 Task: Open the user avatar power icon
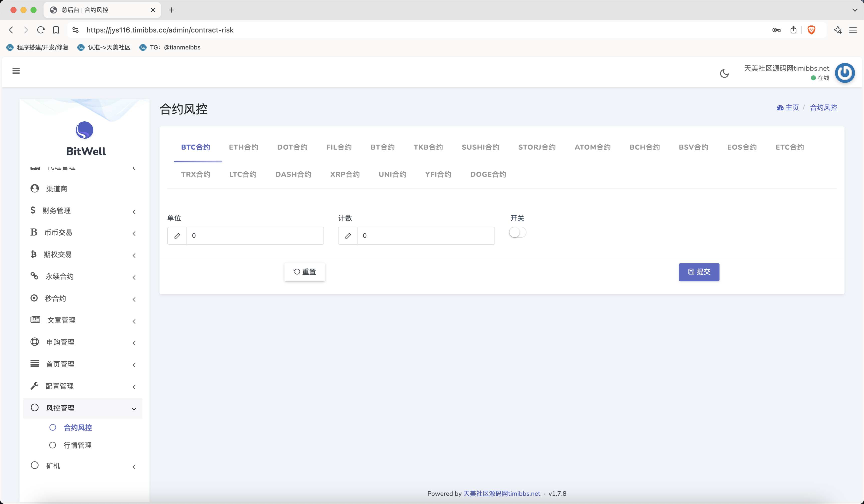click(x=844, y=73)
